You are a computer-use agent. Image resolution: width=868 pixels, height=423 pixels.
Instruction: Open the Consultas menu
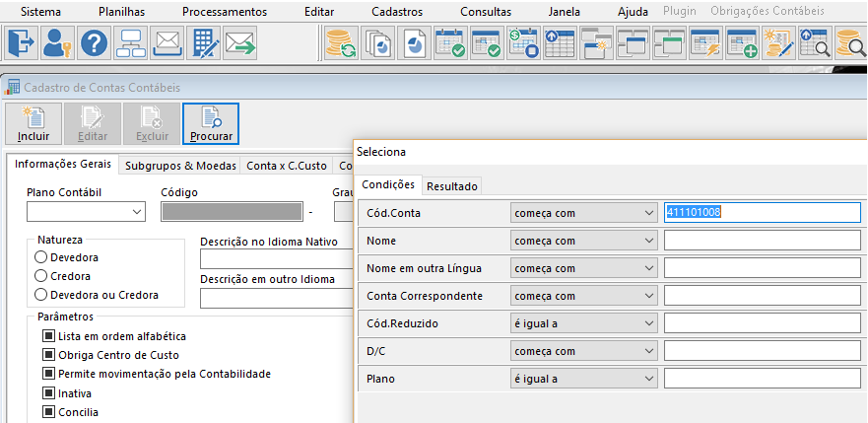coord(486,12)
